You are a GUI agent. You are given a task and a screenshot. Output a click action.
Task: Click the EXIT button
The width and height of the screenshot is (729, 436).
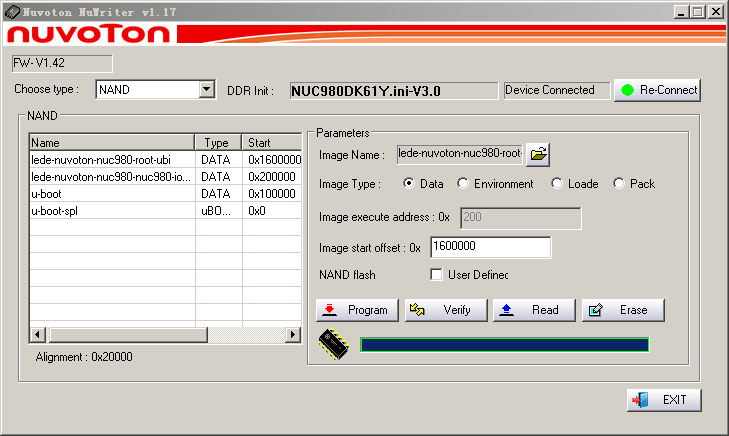click(x=664, y=400)
